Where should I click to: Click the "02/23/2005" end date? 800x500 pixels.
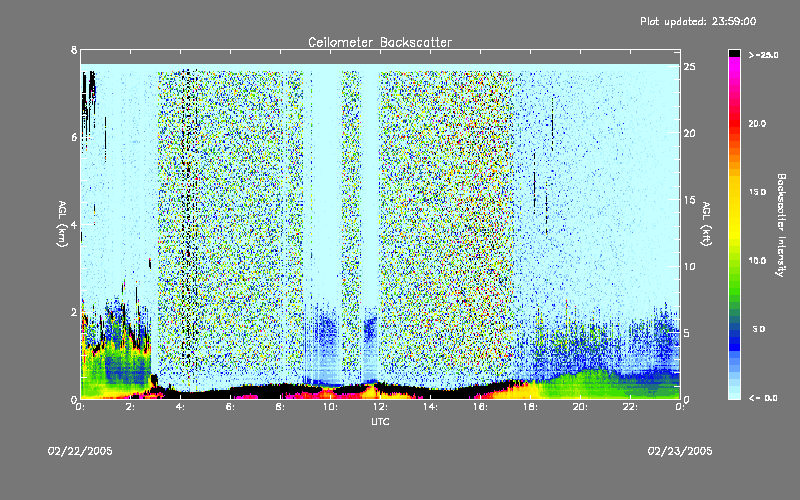[x=680, y=451]
